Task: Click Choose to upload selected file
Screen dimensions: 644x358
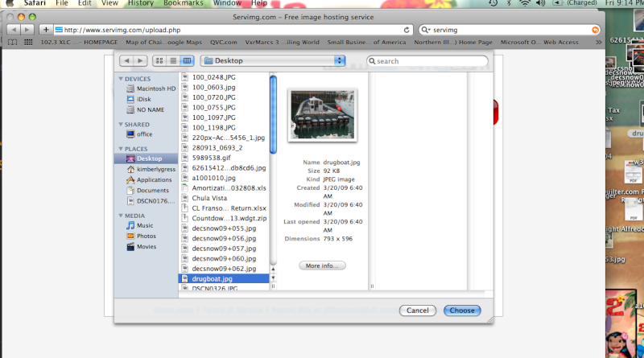Action: click(462, 311)
